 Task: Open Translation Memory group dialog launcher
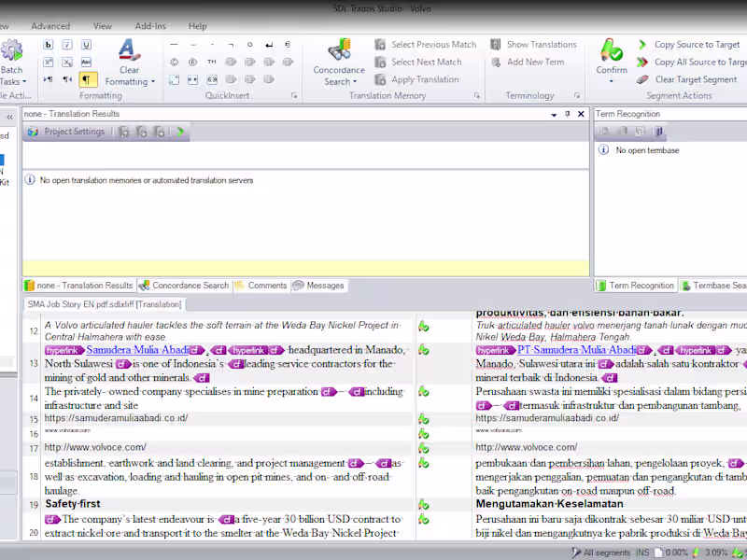(x=477, y=96)
